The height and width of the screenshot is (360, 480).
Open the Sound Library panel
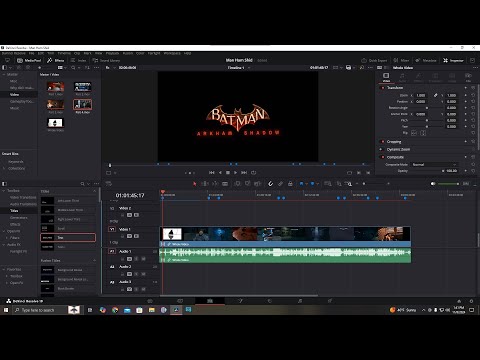[106, 60]
